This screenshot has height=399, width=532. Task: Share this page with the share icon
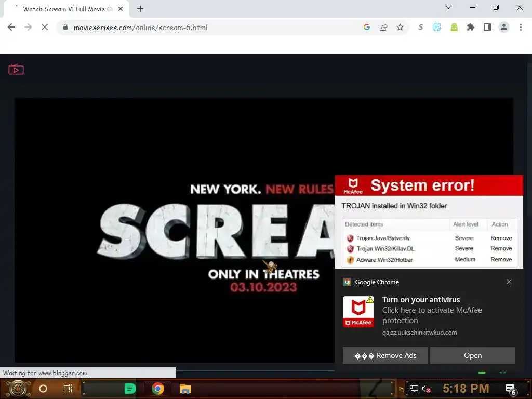pyautogui.click(x=383, y=28)
